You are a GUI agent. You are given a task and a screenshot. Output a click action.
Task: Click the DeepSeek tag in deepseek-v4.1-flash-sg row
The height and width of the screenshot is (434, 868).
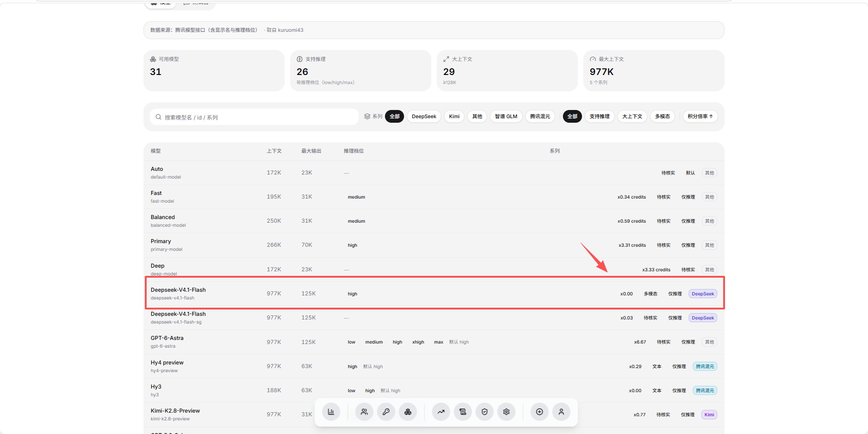[703, 318]
